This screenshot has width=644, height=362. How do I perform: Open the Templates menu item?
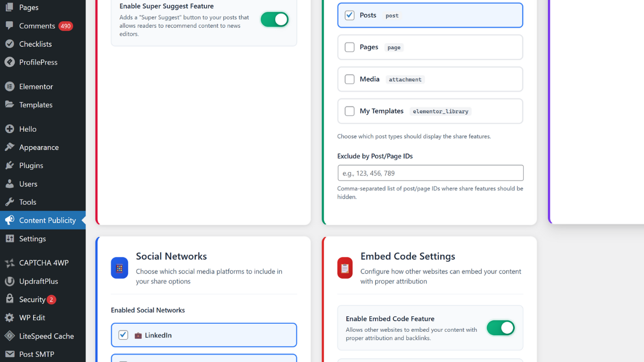coord(43,105)
